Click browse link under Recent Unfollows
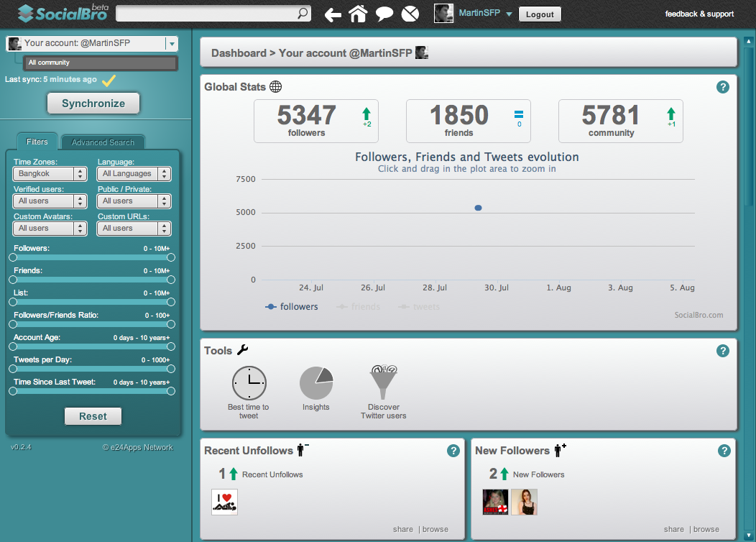Image resolution: width=756 pixels, height=542 pixels. pos(435,530)
